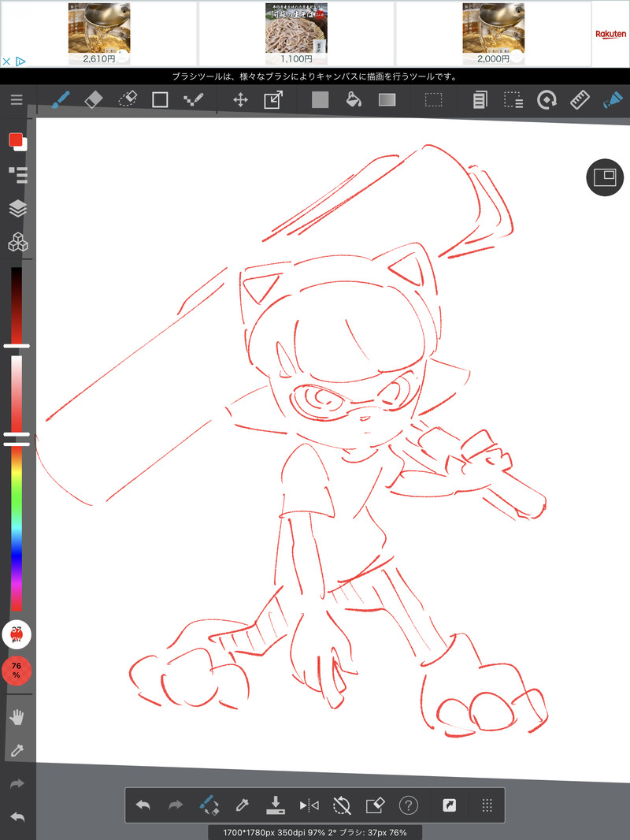Select the solid gray square fill tool
The image size is (630, 840).
pyautogui.click(x=320, y=100)
